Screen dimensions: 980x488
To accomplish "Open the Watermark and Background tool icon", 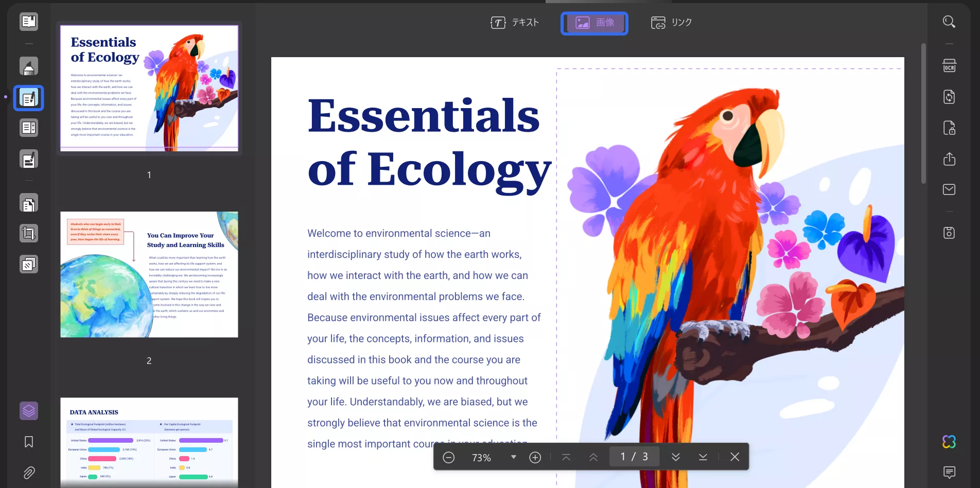I will tap(29, 265).
